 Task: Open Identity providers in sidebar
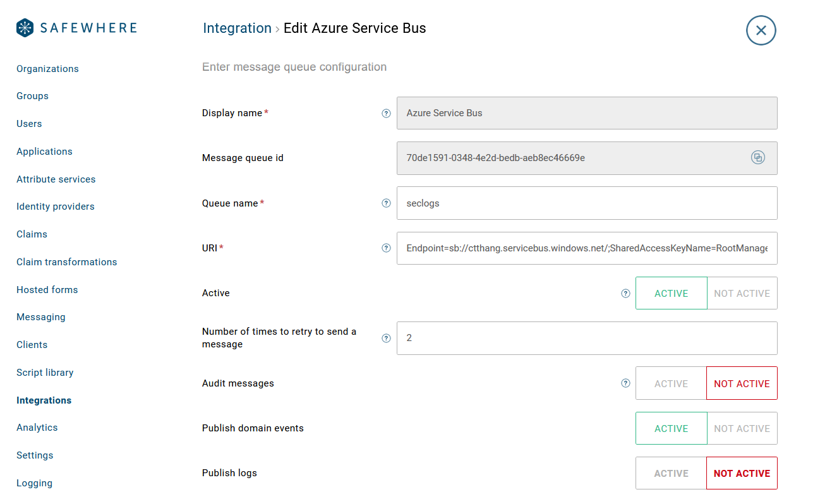coord(56,207)
